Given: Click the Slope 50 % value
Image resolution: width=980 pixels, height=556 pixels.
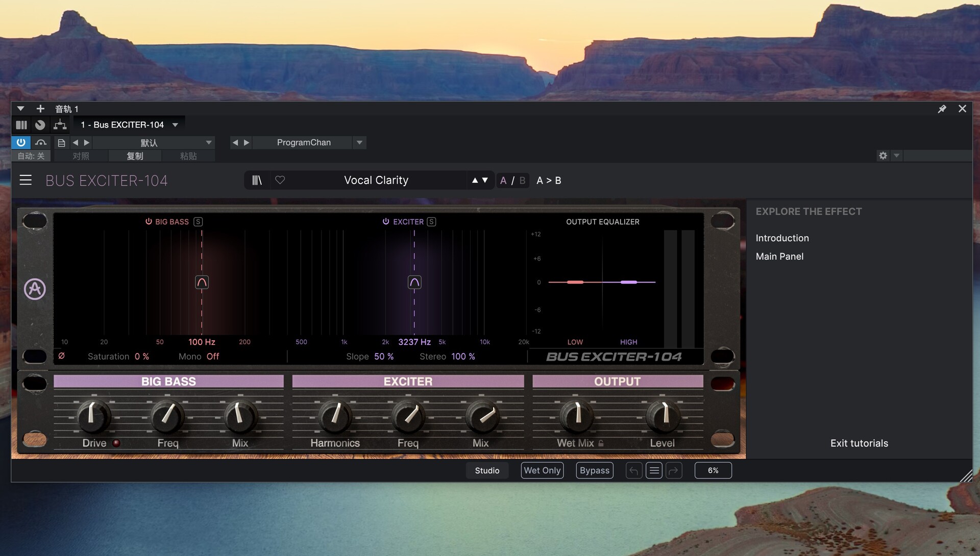Looking at the screenshot, I should click(x=384, y=357).
